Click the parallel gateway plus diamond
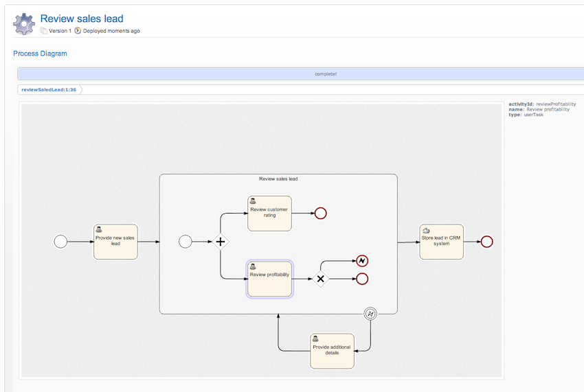584x392 pixels. pyautogui.click(x=221, y=242)
